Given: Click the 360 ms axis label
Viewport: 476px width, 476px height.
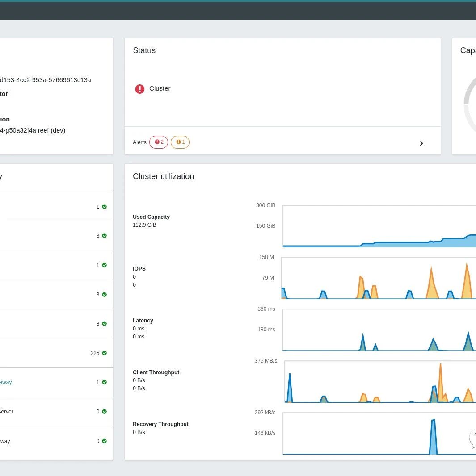Looking at the screenshot, I should (266, 309).
